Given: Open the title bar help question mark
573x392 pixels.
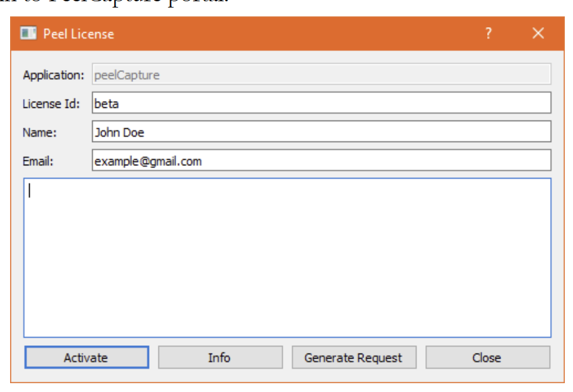Looking at the screenshot, I should 488,33.
